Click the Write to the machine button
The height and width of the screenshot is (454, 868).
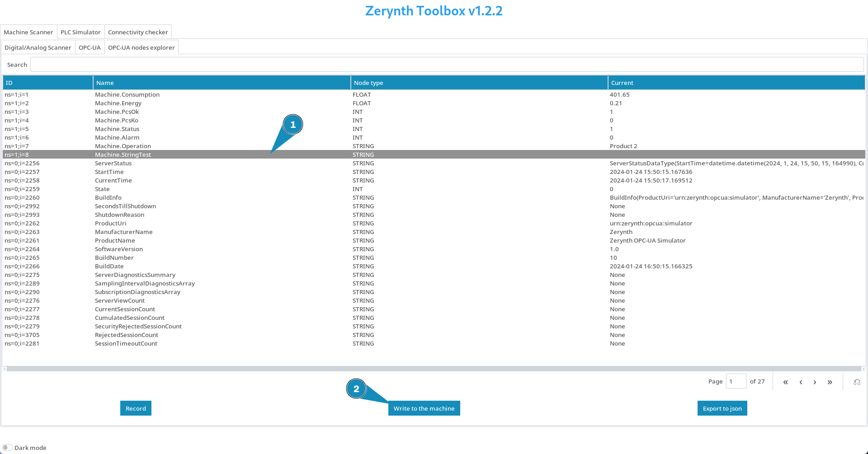point(424,408)
